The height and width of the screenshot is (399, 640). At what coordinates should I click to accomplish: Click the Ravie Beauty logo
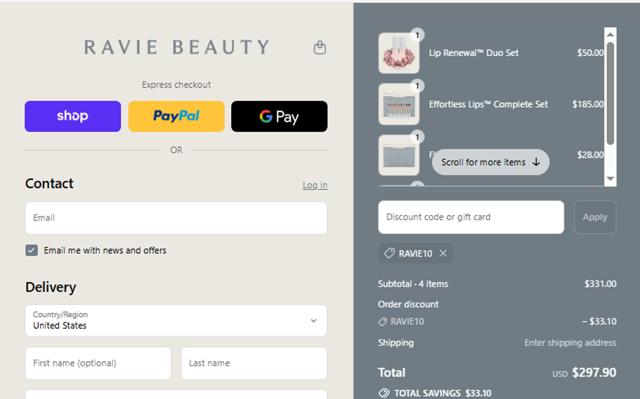click(176, 47)
